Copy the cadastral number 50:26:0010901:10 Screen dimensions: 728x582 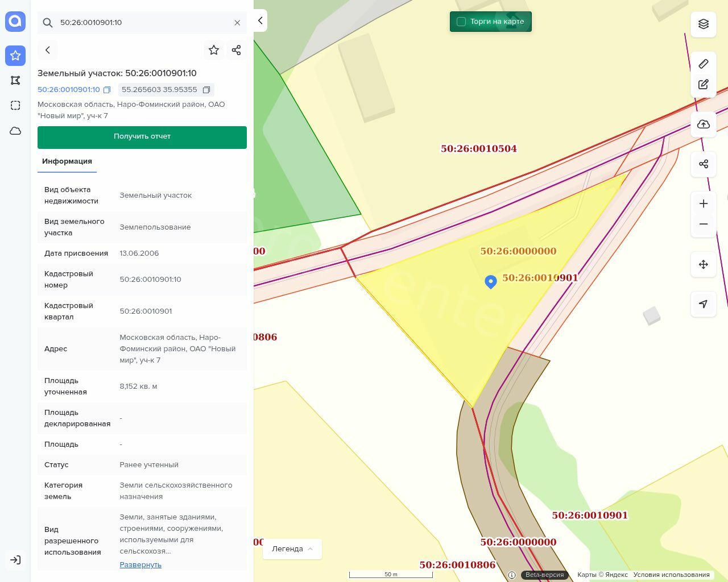coord(107,90)
